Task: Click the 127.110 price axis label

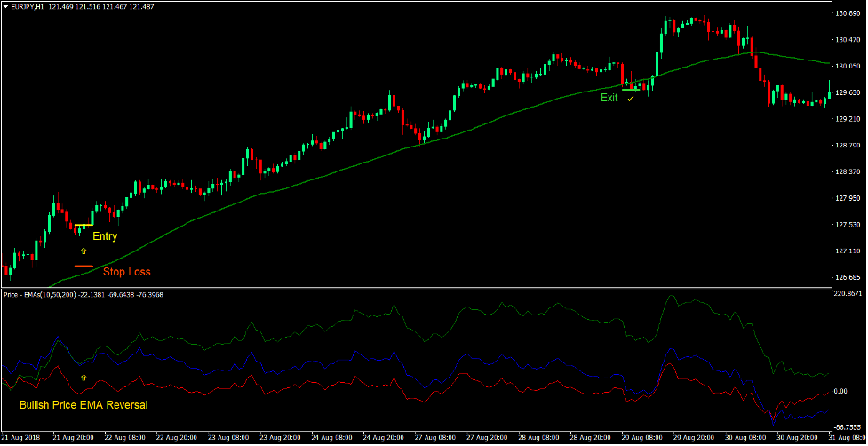Action: point(847,251)
